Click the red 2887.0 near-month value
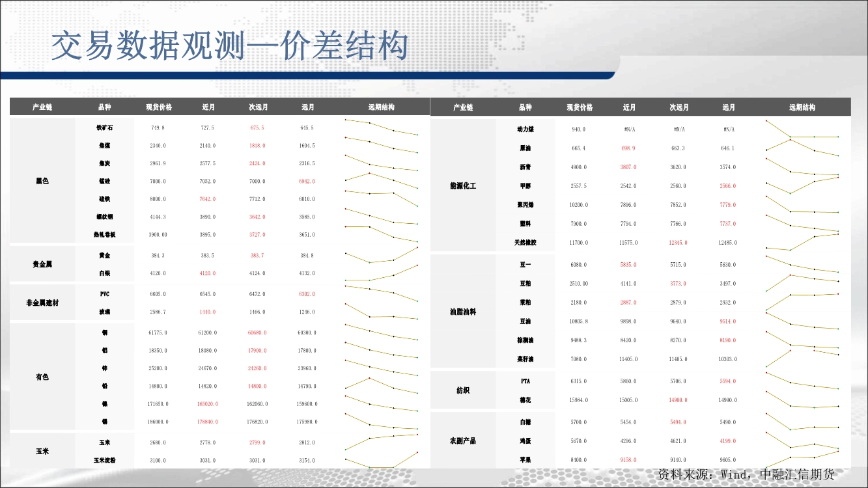The image size is (868, 488). tap(629, 303)
